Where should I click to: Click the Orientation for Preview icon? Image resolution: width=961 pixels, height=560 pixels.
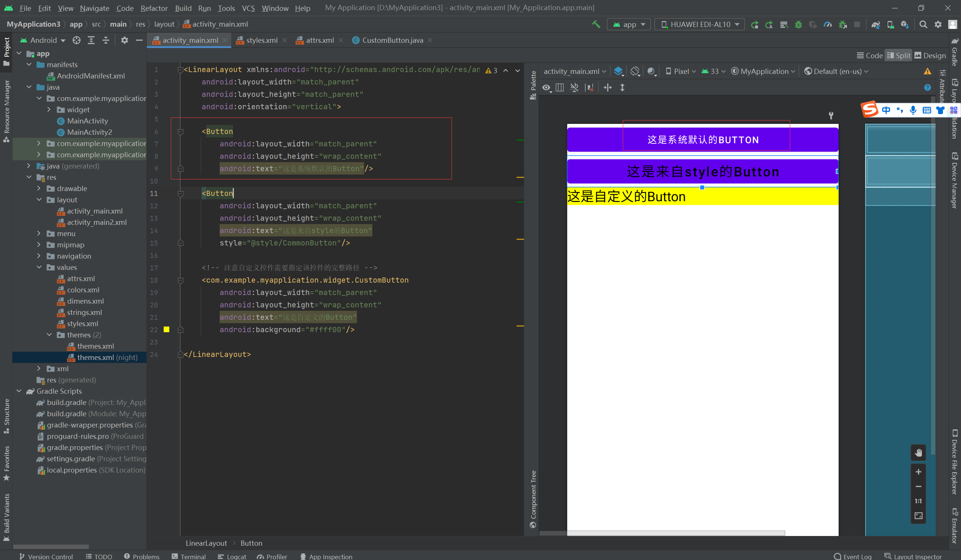pyautogui.click(x=635, y=71)
